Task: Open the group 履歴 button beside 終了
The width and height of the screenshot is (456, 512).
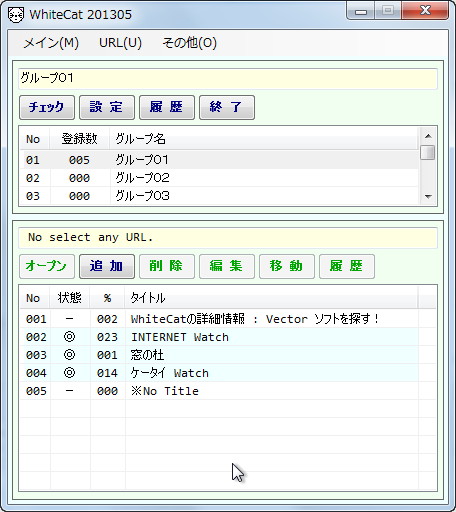Action: [167, 107]
